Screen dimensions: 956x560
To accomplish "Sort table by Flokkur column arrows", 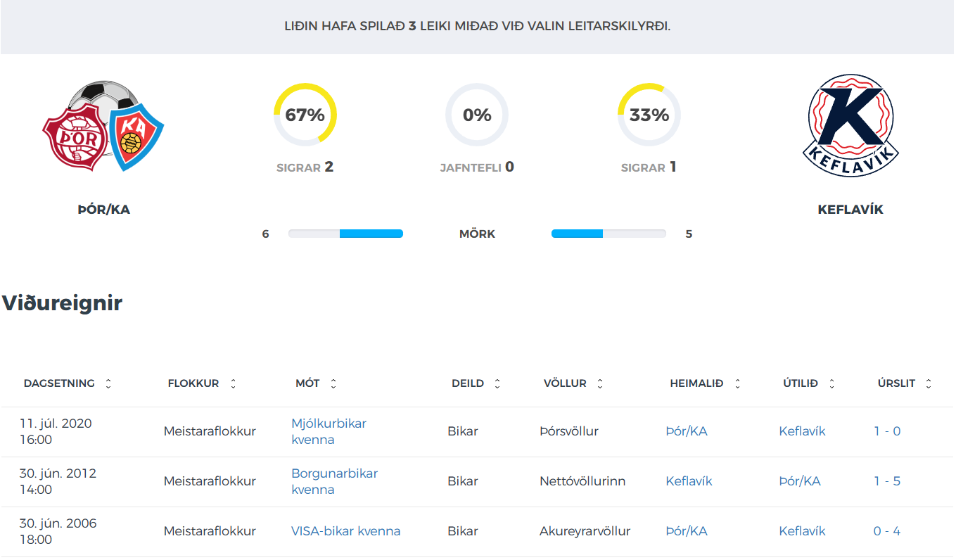I will click(x=233, y=383).
